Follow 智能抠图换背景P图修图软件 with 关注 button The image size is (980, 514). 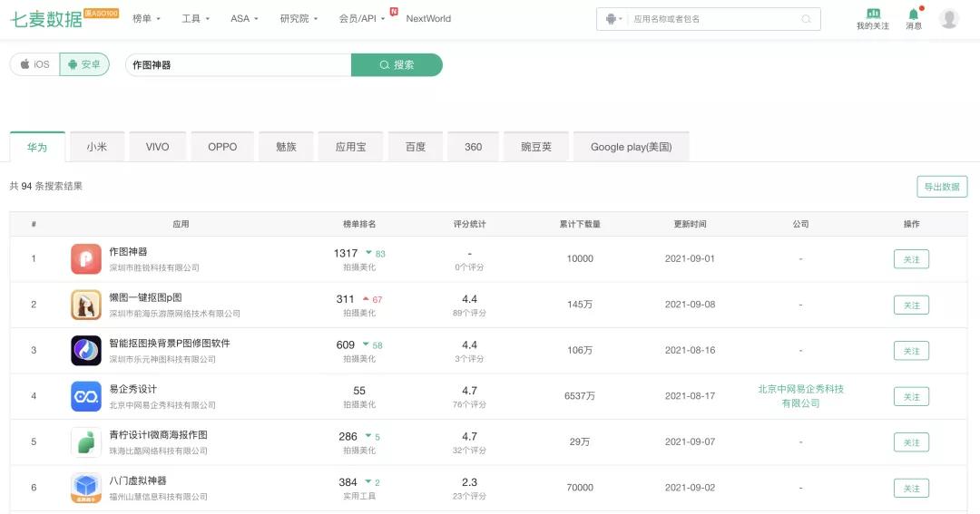pyautogui.click(x=911, y=351)
